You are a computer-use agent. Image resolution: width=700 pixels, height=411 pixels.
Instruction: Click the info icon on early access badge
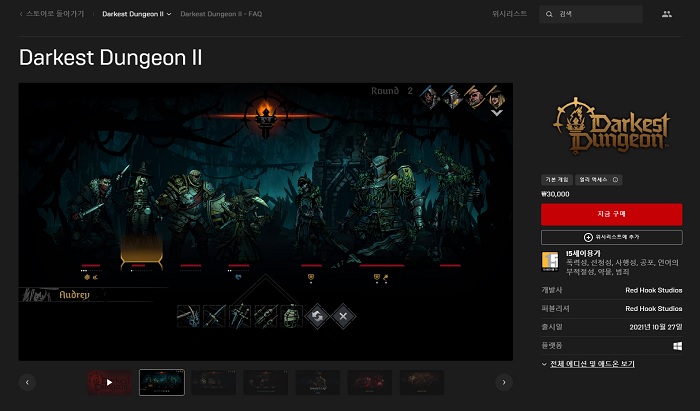[615, 180]
